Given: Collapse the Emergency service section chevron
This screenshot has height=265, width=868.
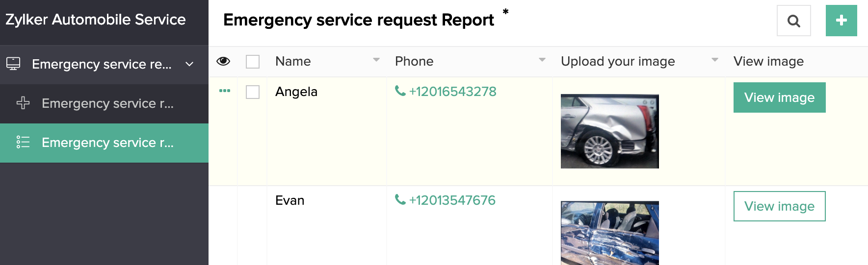Looking at the screenshot, I should pyautogui.click(x=189, y=64).
